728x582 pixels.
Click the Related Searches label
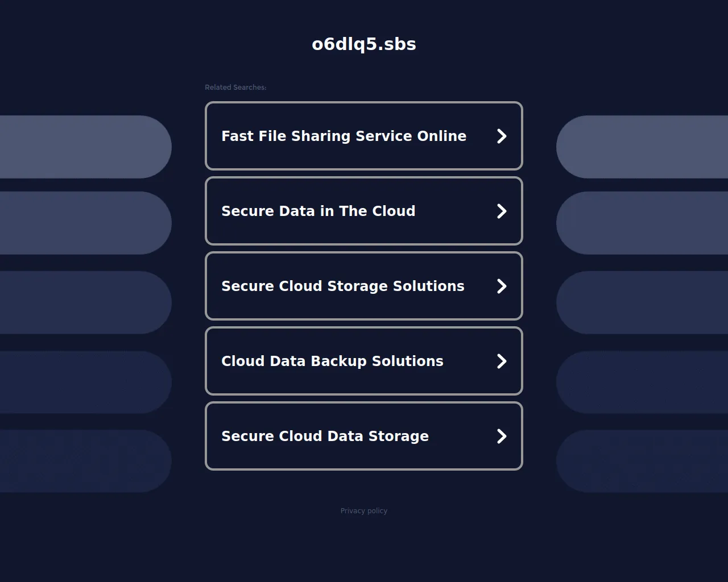coord(235,87)
